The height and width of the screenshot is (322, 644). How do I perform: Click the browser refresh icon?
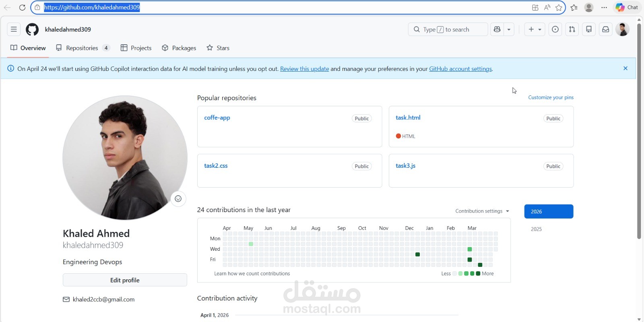[x=22, y=7]
